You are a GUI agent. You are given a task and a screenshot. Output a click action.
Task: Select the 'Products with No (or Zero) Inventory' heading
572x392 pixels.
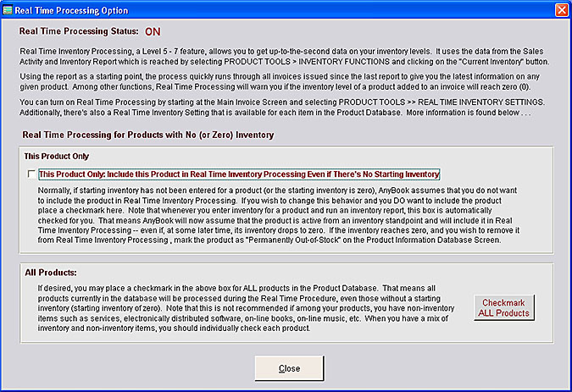point(147,135)
